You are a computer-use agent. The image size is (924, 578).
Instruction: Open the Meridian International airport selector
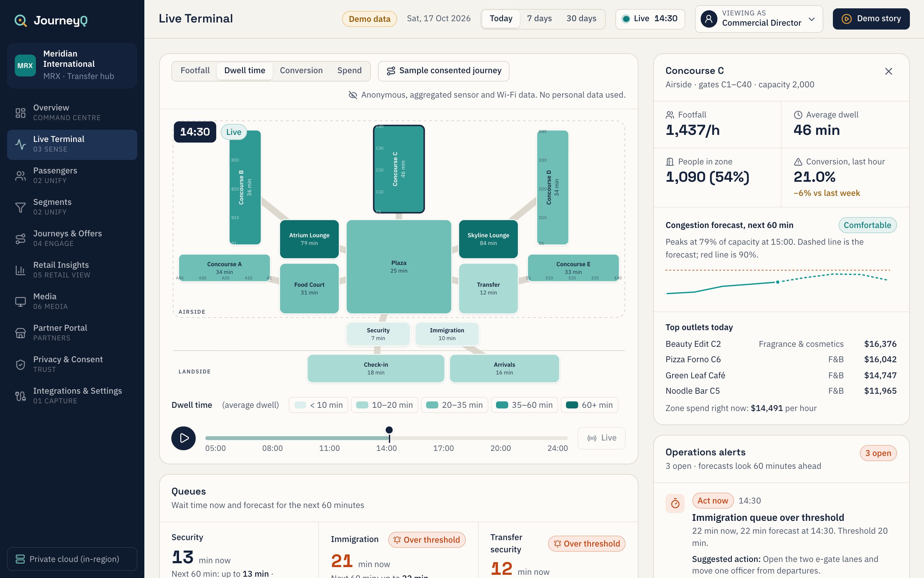(72, 66)
